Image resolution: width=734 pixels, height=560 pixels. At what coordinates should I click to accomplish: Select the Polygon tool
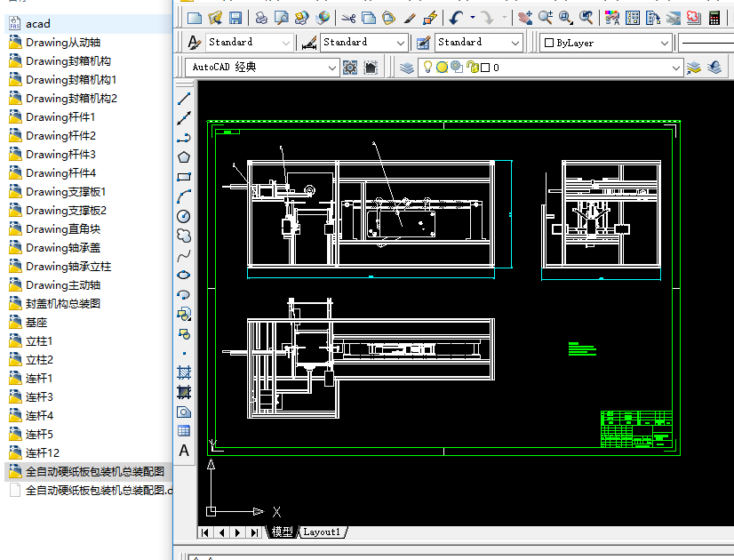(184, 157)
